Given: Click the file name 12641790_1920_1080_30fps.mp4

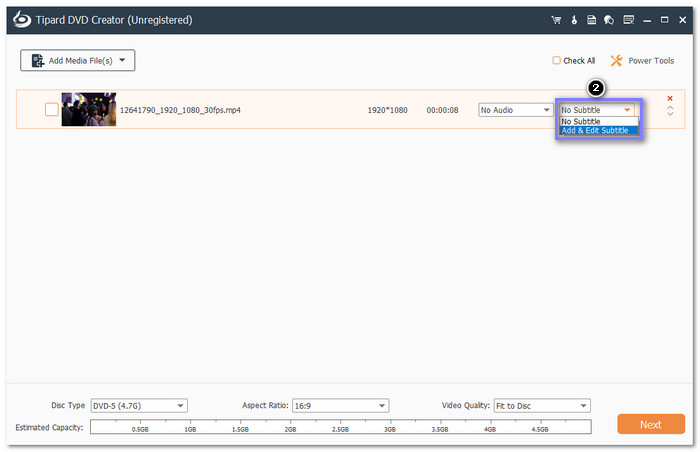Looking at the screenshot, I should [x=180, y=110].
